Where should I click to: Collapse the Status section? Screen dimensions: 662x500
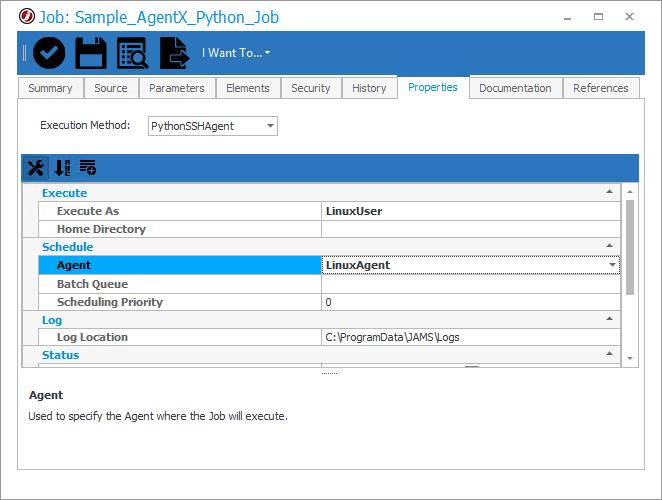pyautogui.click(x=609, y=353)
